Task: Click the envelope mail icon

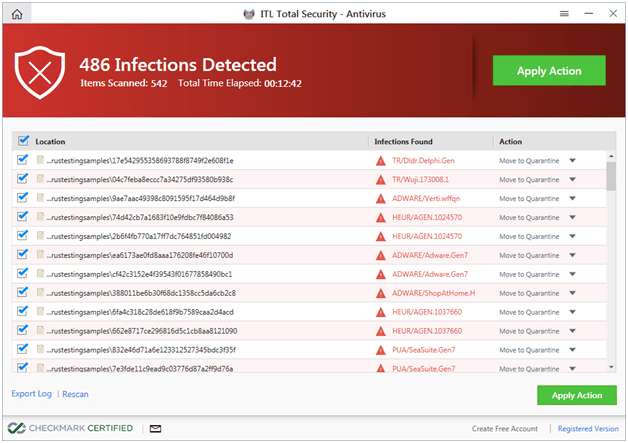Action: pyautogui.click(x=155, y=429)
